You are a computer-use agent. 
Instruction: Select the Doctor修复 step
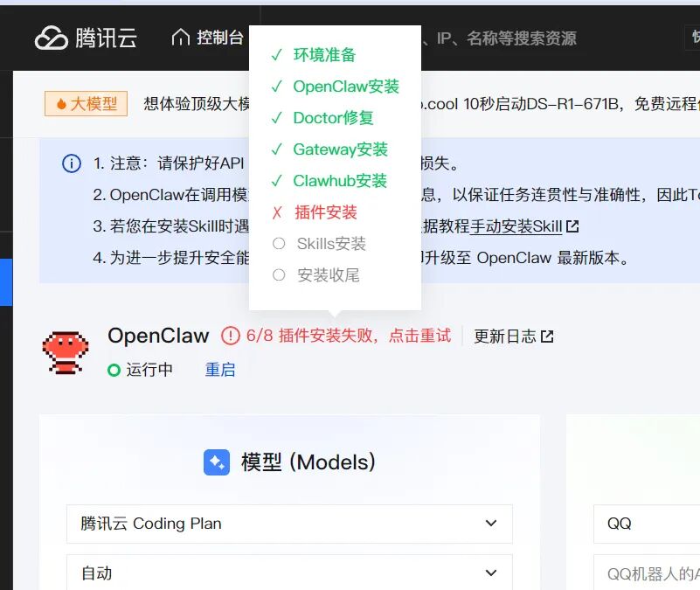coord(333,118)
